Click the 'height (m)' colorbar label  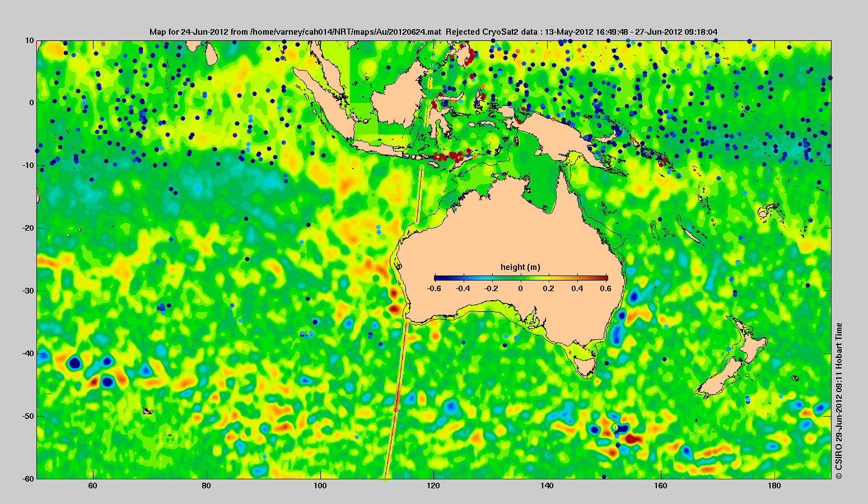coord(520,267)
